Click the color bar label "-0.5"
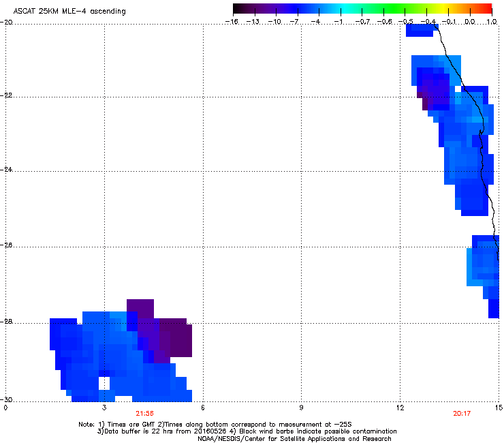 pos(405,22)
